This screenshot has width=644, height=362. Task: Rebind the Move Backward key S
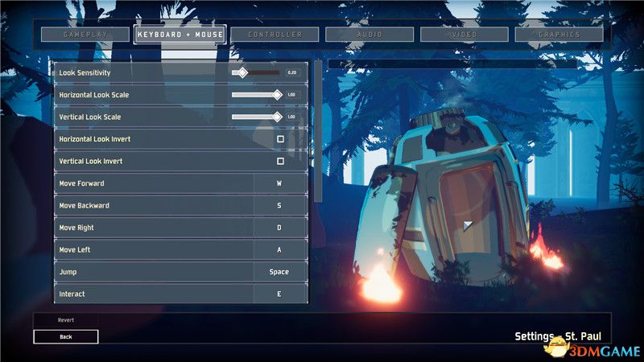279,206
